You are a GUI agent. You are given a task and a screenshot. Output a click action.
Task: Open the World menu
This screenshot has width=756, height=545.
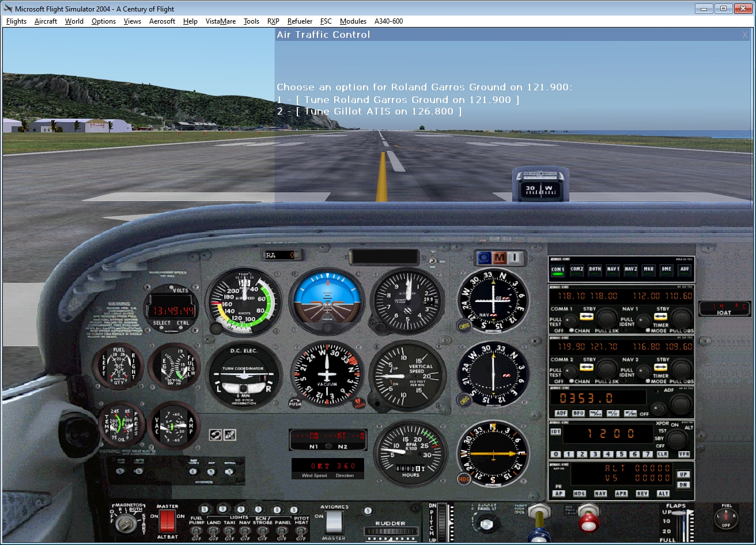[74, 21]
